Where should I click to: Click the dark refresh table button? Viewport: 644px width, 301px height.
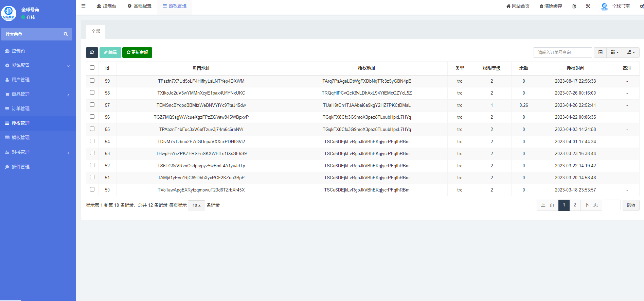tap(92, 52)
